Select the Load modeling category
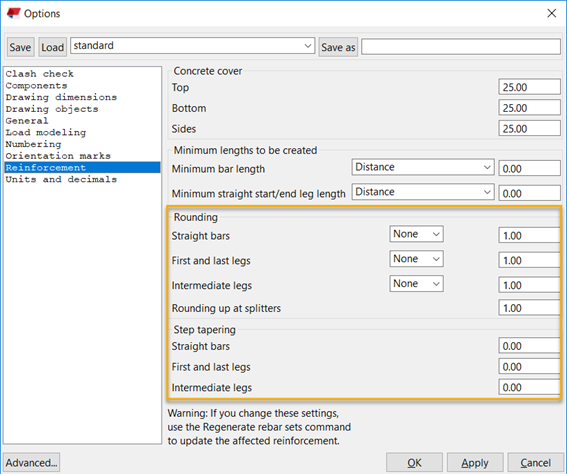Viewport: 567px width, 474px height. pyautogui.click(x=46, y=132)
